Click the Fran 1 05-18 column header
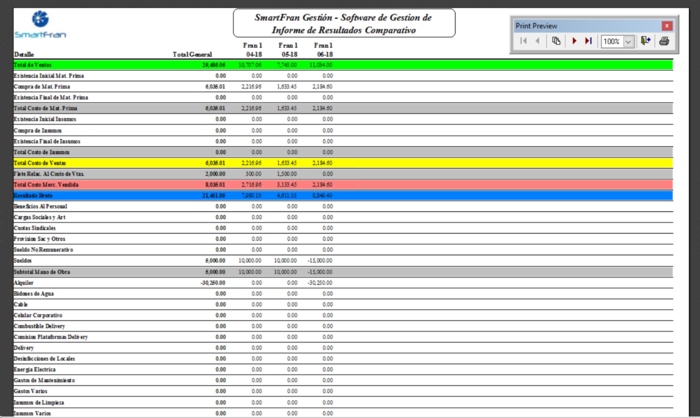Screen dimensions: 700x418 (288, 50)
